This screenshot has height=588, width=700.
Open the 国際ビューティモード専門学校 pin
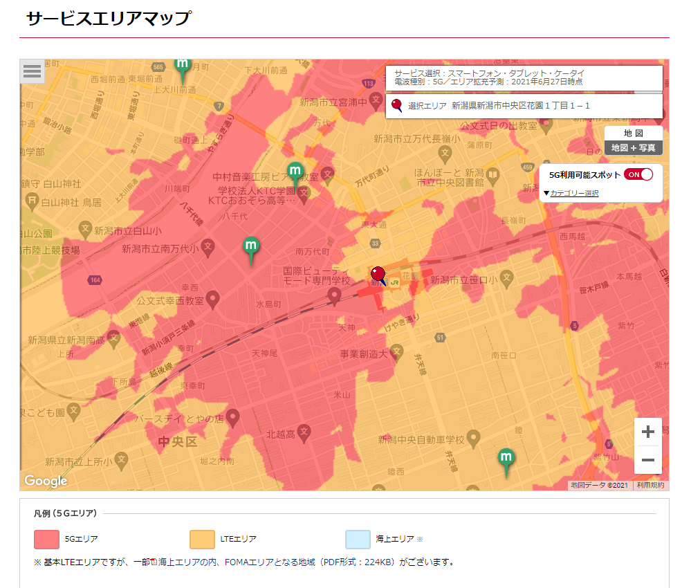click(x=334, y=296)
